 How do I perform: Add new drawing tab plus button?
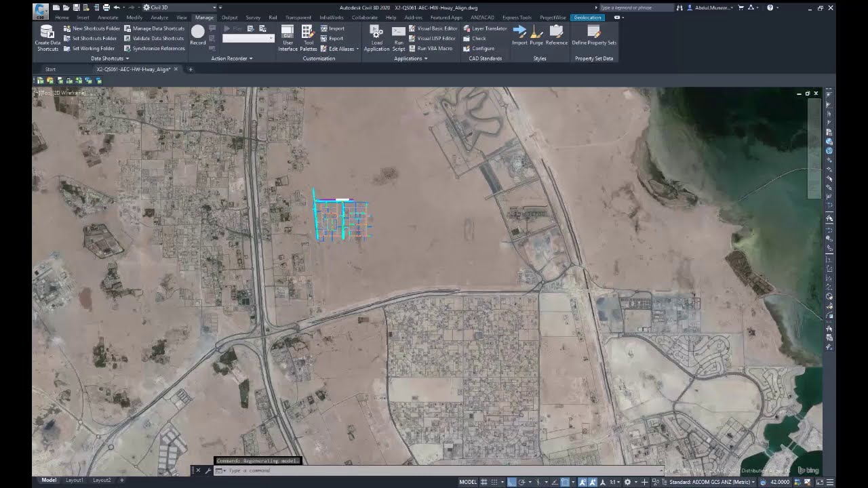[x=191, y=69]
